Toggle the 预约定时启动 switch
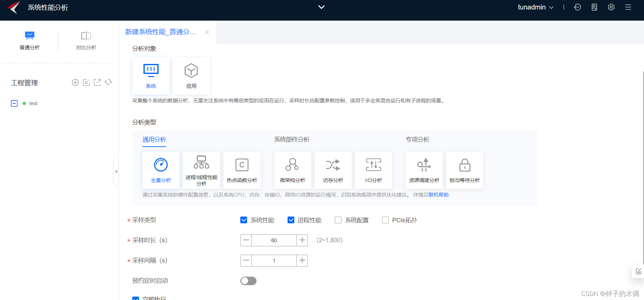 click(x=248, y=281)
